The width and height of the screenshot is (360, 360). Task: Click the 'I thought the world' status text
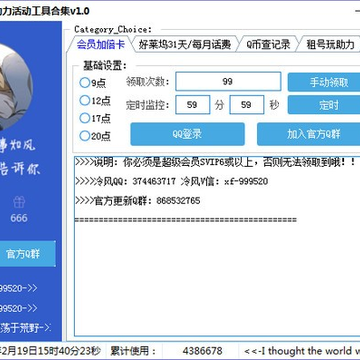coord(302,351)
